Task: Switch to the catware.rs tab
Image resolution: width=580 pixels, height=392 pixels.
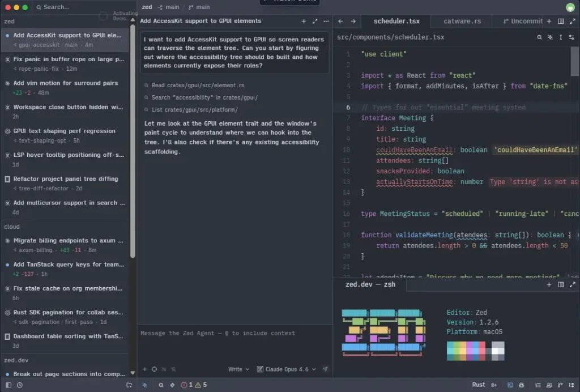Action: click(x=462, y=21)
